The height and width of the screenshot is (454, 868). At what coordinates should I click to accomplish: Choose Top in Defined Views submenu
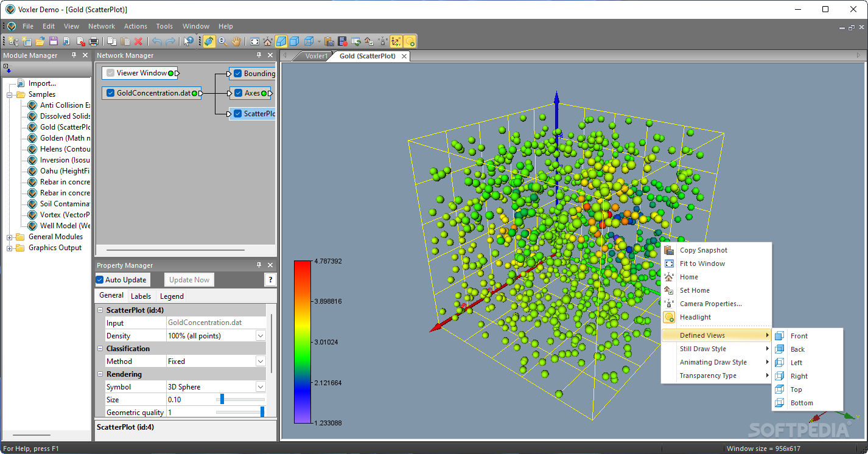pyautogui.click(x=807, y=389)
